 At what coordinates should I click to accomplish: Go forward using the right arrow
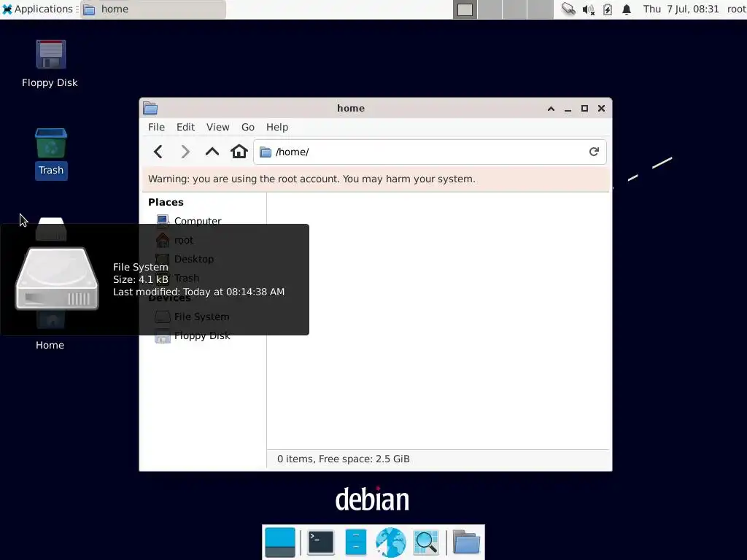(x=185, y=152)
